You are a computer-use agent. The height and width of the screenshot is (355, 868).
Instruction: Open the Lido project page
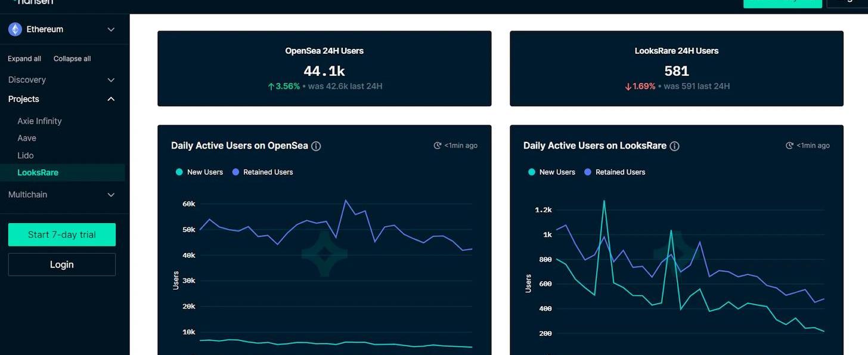(26, 155)
